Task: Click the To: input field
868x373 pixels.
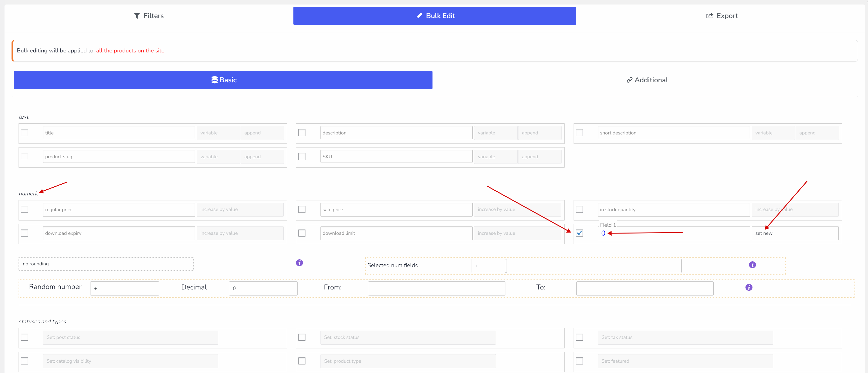Action: 644,288
